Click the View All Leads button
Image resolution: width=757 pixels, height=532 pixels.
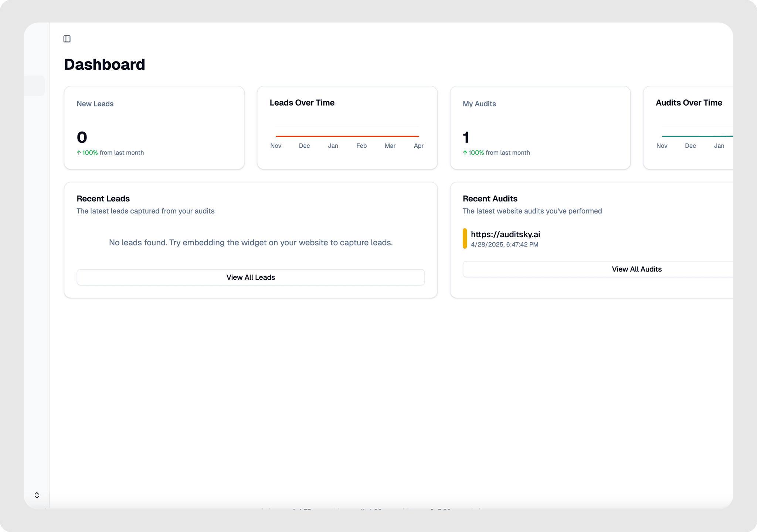pos(251,277)
